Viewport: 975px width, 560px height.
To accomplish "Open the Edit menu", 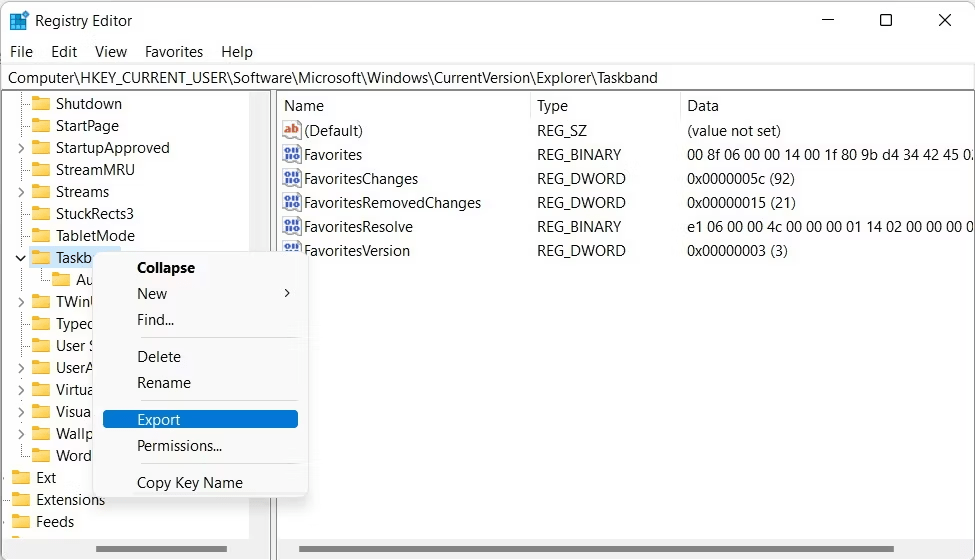I will pos(64,52).
